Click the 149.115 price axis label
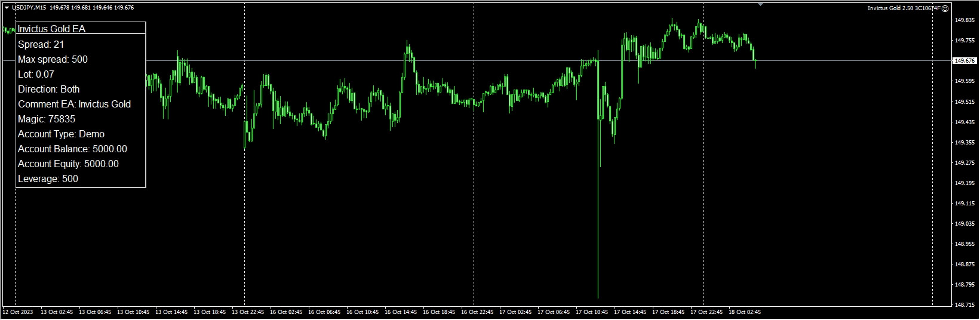Screen dimensions: 980x320 (x=965, y=203)
